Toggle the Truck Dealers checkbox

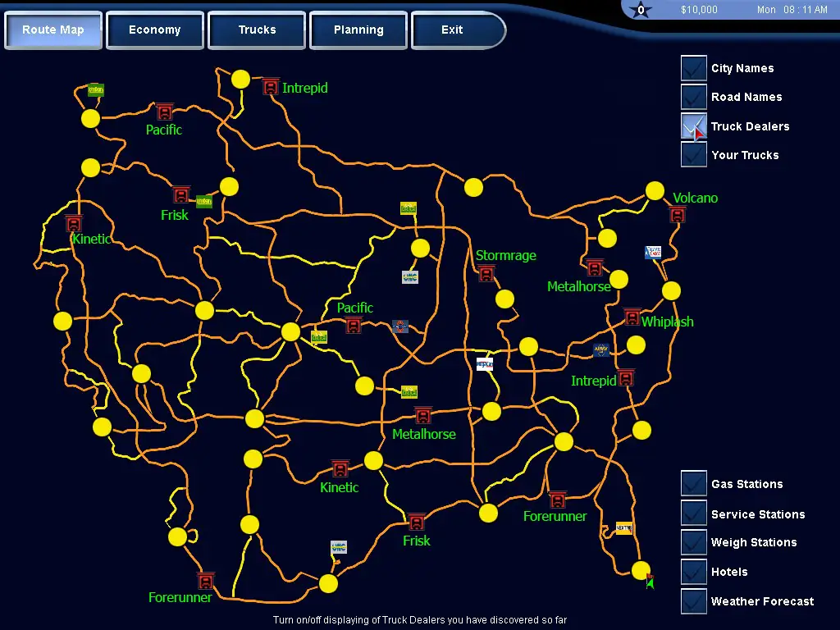[x=694, y=126]
